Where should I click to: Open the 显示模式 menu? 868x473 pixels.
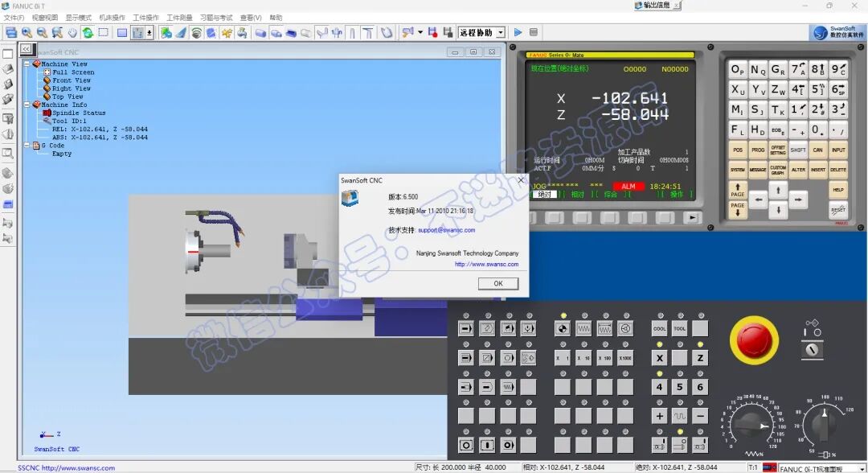[x=79, y=18]
